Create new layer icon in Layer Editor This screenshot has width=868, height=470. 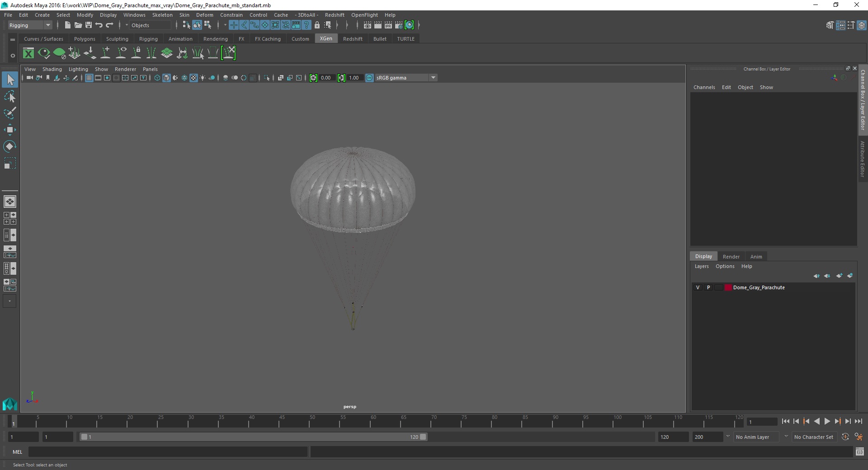[x=839, y=276]
